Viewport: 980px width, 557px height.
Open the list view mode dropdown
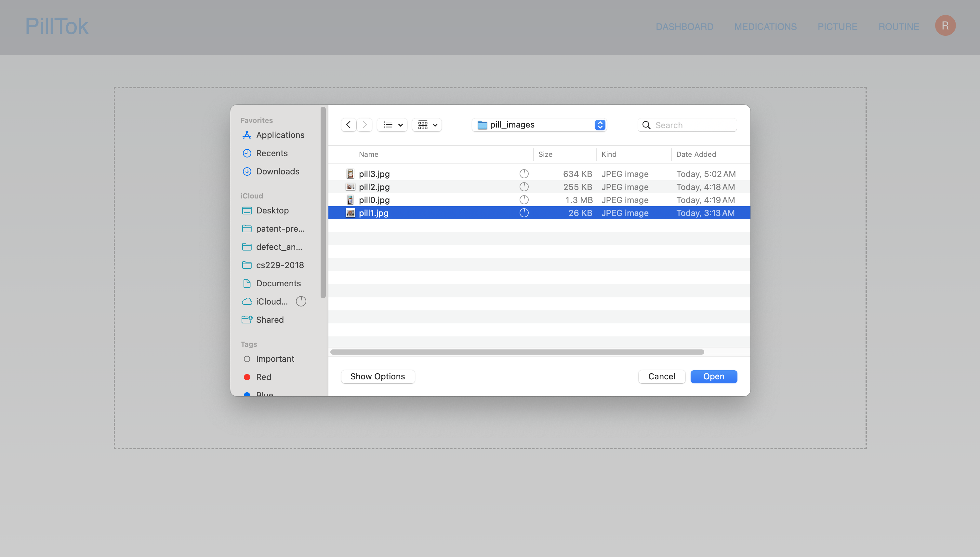coord(392,125)
